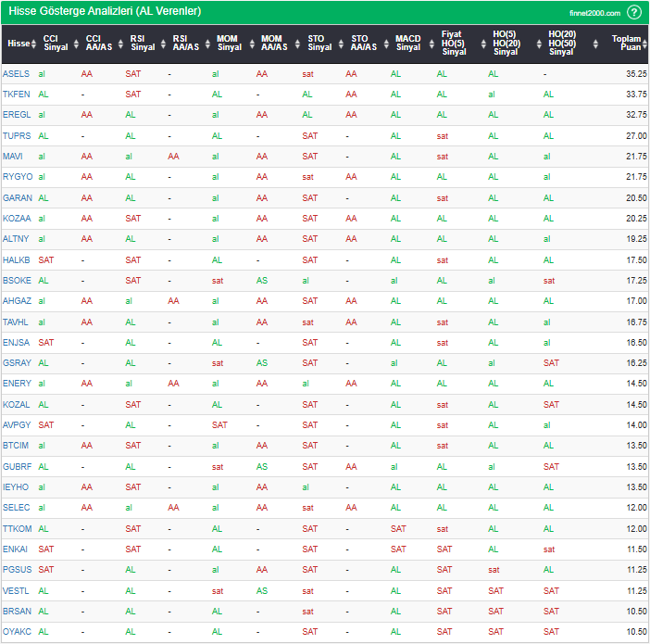Select TUPRS total score 27.00
The height and width of the screenshot is (644, 650).
pyautogui.click(x=636, y=135)
